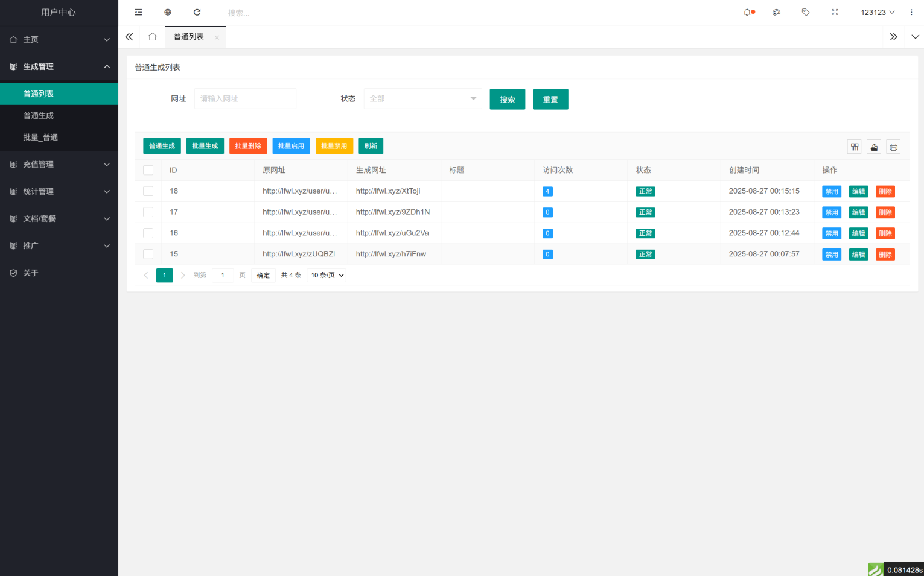Open the 10 条/页 page size dropdown

[327, 275]
